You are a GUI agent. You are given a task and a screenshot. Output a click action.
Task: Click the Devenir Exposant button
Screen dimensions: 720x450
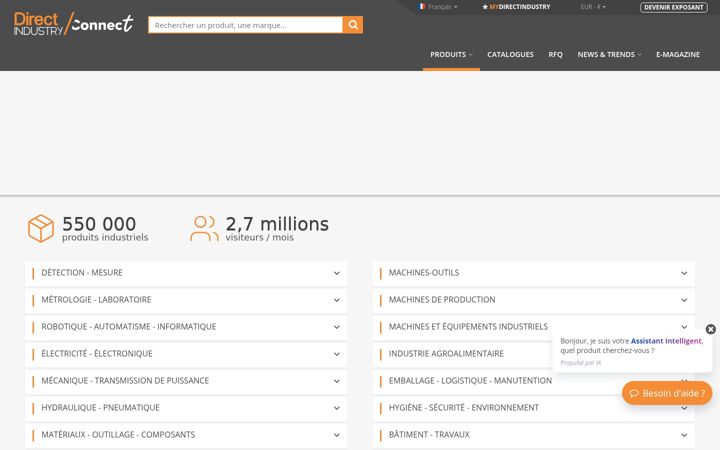(x=674, y=7)
